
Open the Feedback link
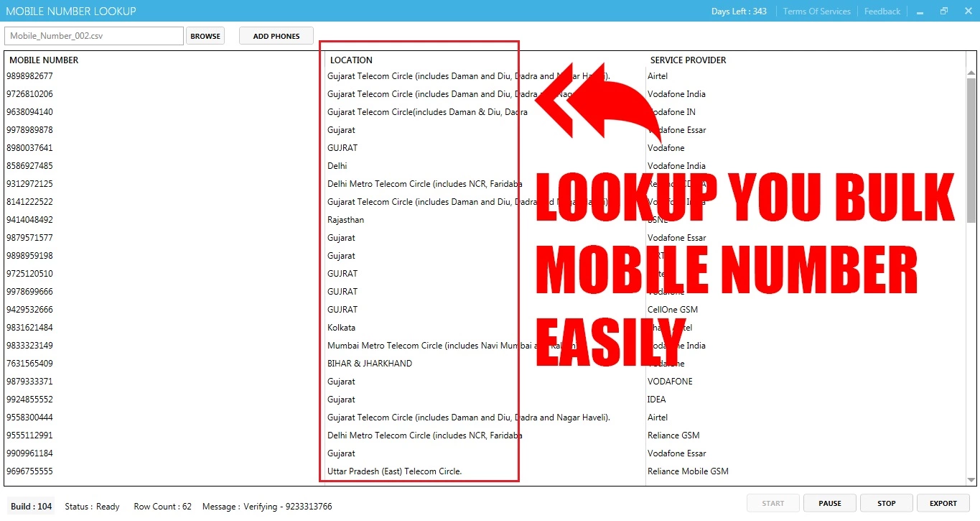[882, 11]
